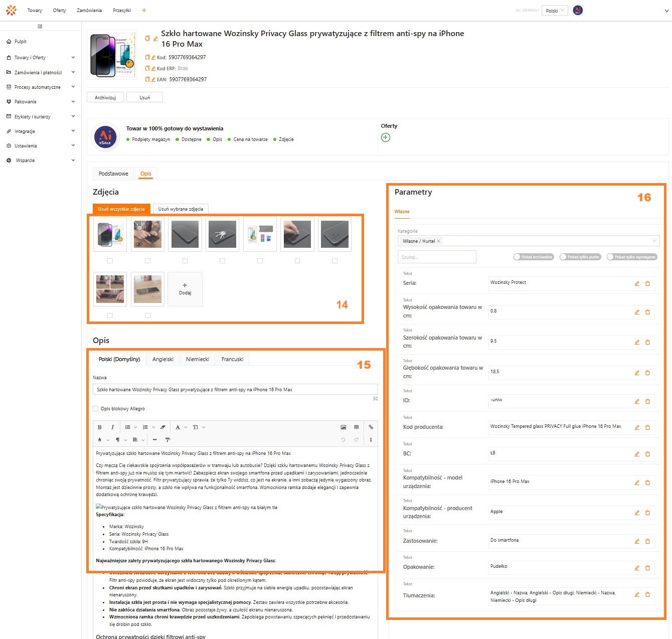672x639 pixels.
Task: Insert an image into the description
Action: 343,427
